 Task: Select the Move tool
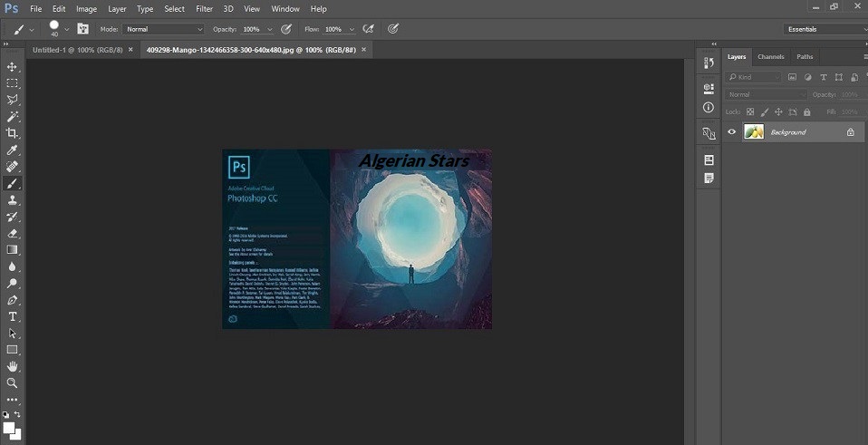coord(12,66)
